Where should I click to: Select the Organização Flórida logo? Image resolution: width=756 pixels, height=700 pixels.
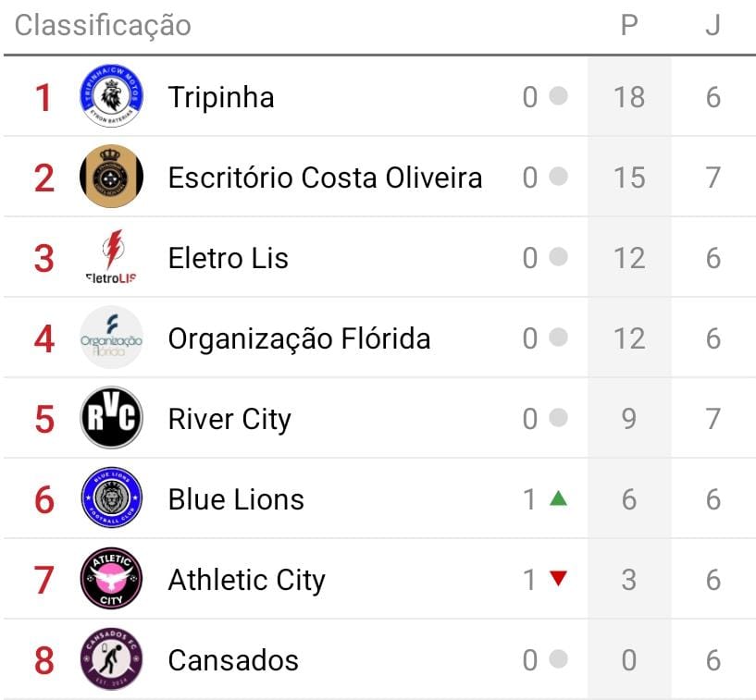[111, 338]
